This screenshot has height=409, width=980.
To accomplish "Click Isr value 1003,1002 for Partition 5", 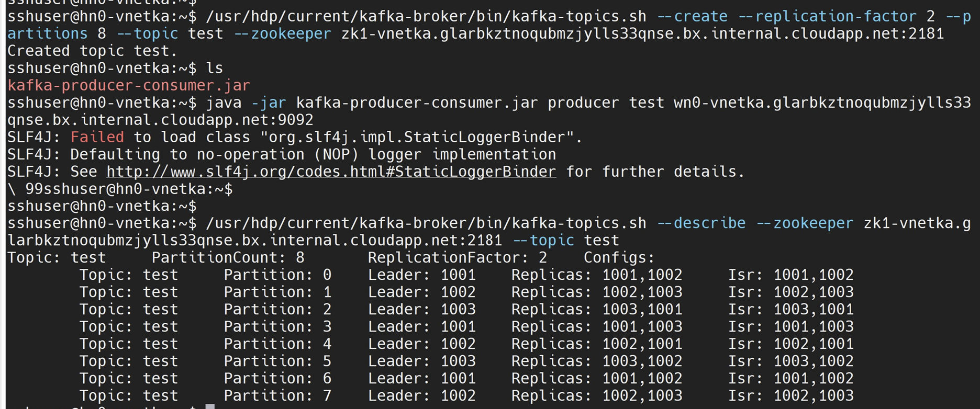I will pos(814,361).
